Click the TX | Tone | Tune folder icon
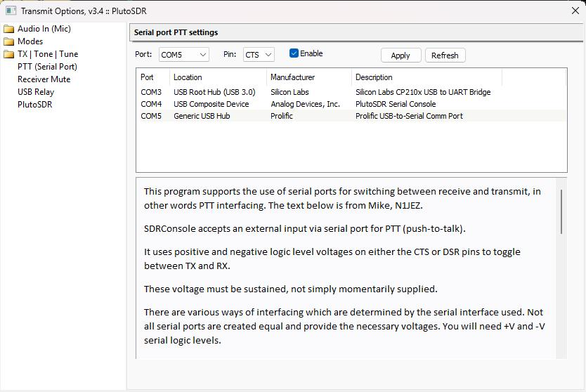Screen dimensions: 586x392 [x=8, y=54]
